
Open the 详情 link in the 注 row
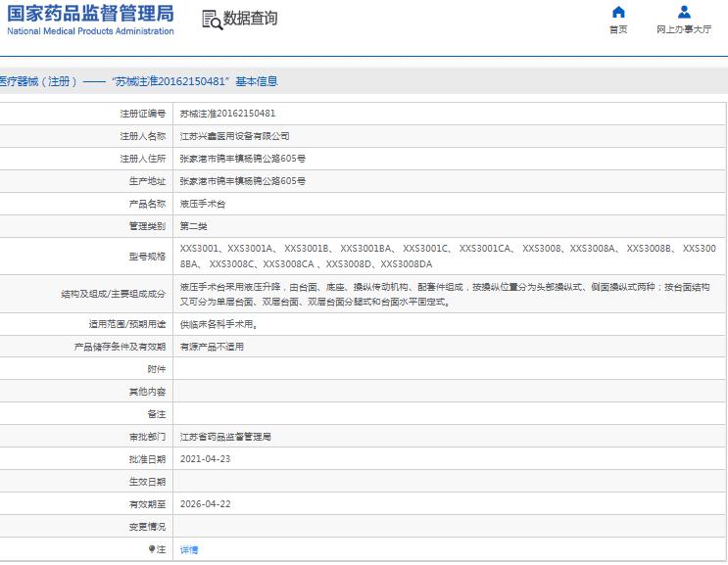point(189,550)
